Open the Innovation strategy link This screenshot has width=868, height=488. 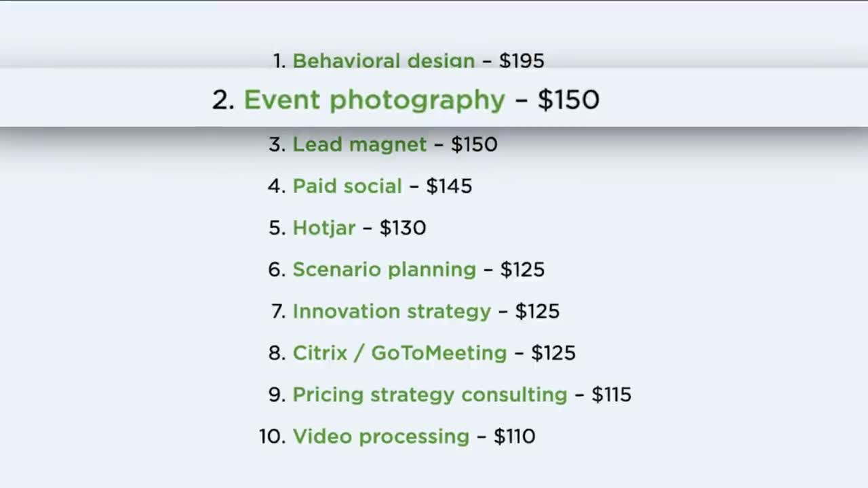click(x=391, y=312)
